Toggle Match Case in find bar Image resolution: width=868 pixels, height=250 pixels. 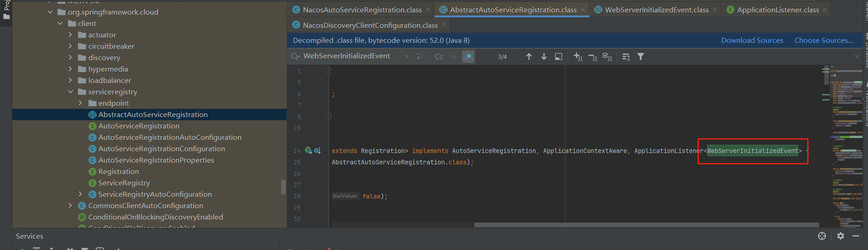pyautogui.click(x=439, y=56)
